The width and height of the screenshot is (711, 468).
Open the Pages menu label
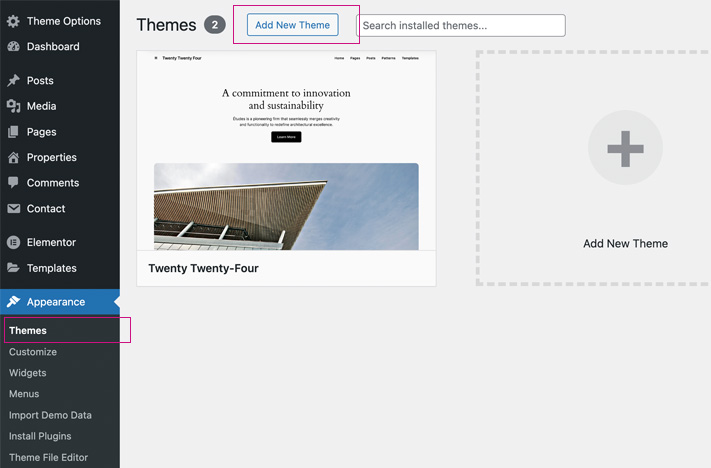(x=42, y=132)
